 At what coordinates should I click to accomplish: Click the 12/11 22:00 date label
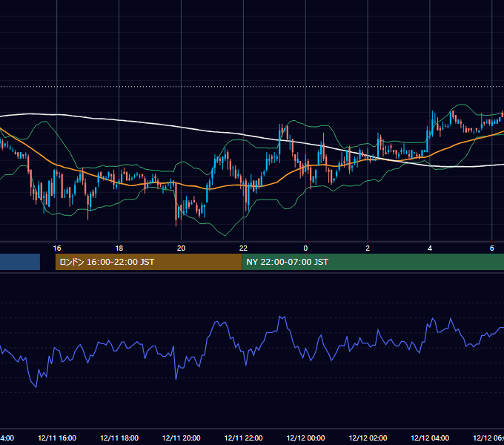coord(243,438)
